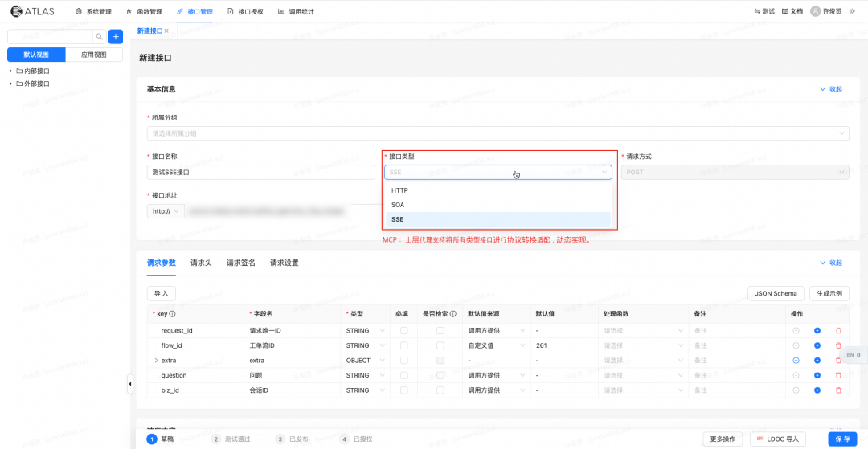Switch to the 请求头 tab

click(x=201, y=263)
